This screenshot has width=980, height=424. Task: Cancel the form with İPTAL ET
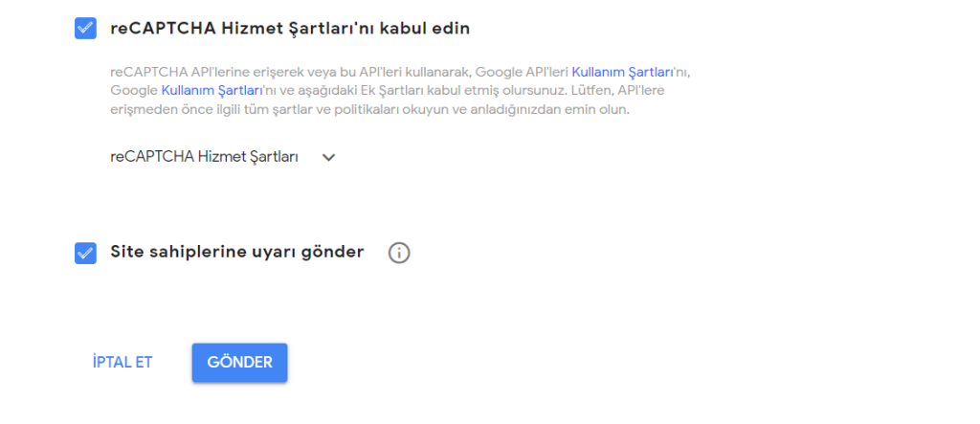(122, 363)
